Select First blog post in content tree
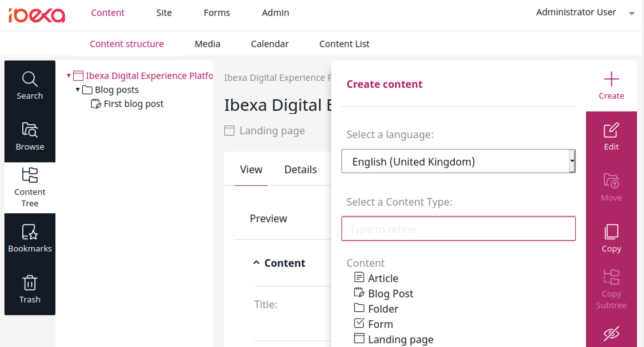 [133, 104]
